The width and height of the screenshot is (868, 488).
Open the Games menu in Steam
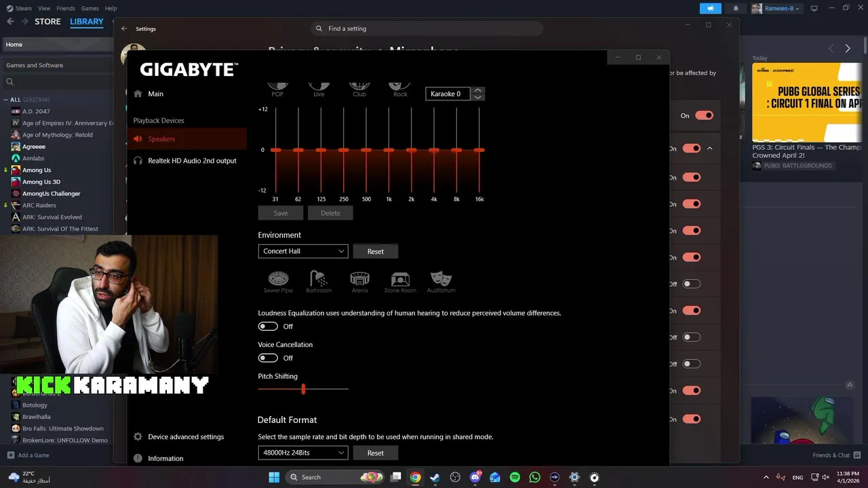click(x=90, y=8)
